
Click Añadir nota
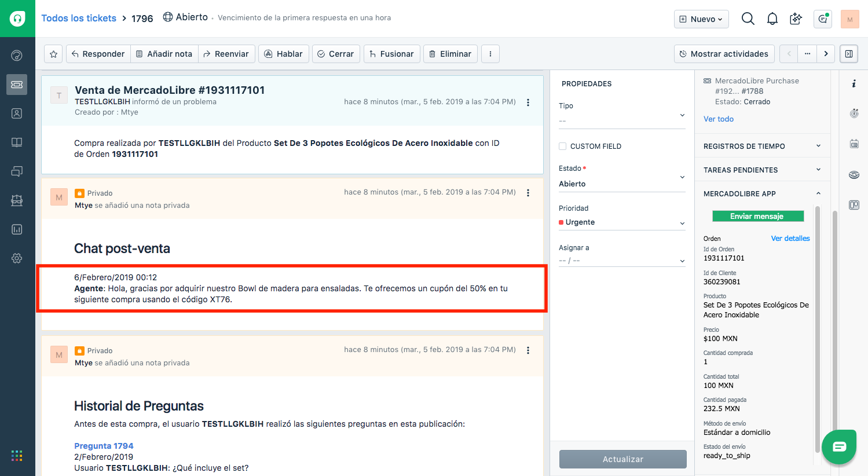point(164,54)
